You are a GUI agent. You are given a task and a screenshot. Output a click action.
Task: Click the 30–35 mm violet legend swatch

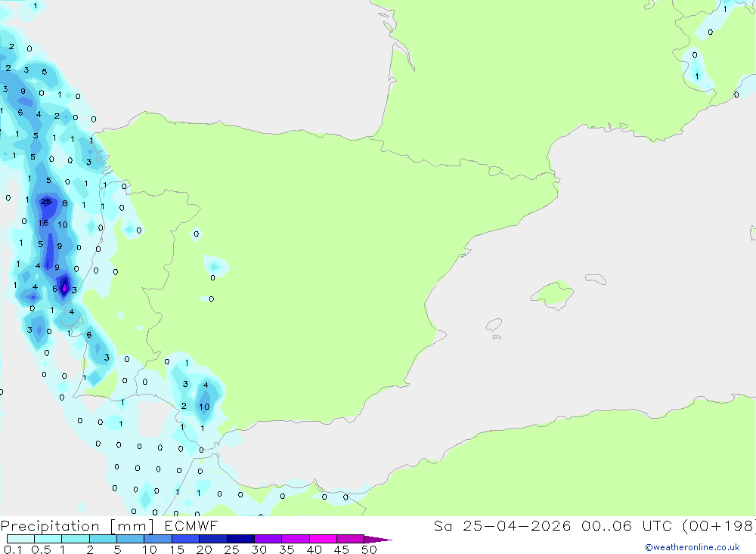(268, 539)
